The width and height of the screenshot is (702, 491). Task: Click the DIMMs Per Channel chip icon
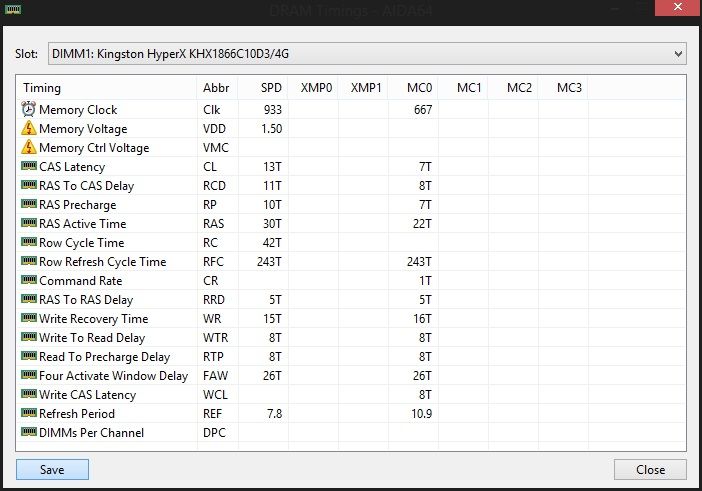tap(29, 432)
